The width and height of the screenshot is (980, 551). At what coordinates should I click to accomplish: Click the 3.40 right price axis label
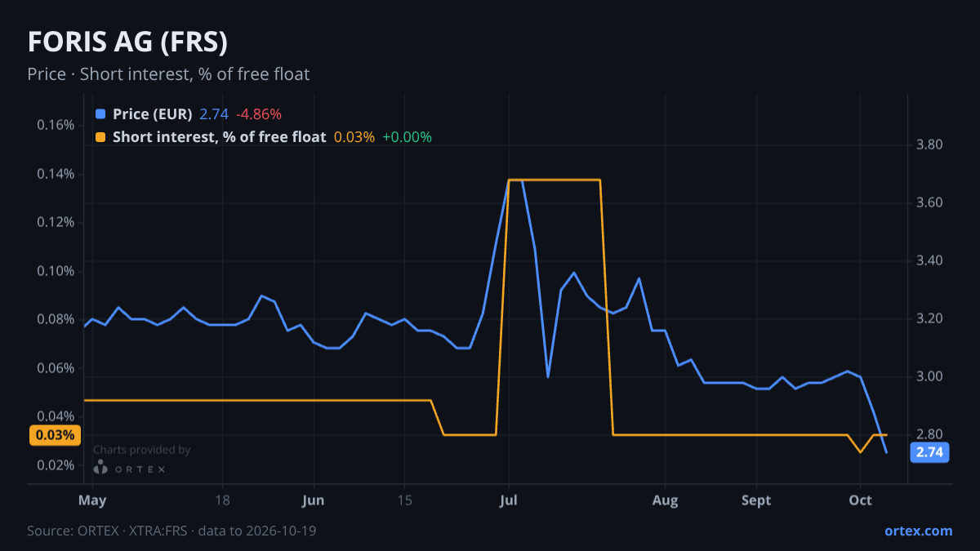pyautogui.click(x=930, y=260)
